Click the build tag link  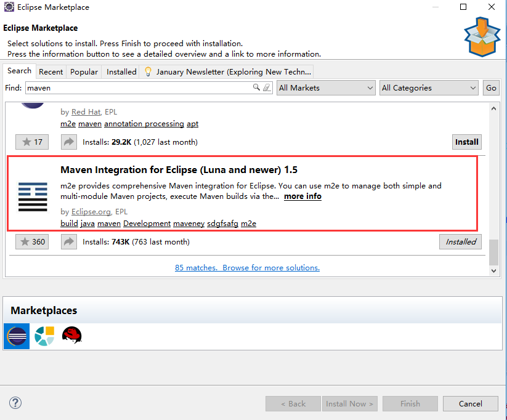(69, 224)
